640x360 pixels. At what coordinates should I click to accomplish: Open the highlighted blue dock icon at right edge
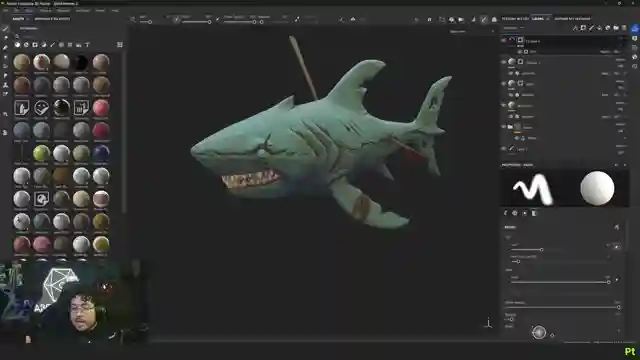point(635,29)
